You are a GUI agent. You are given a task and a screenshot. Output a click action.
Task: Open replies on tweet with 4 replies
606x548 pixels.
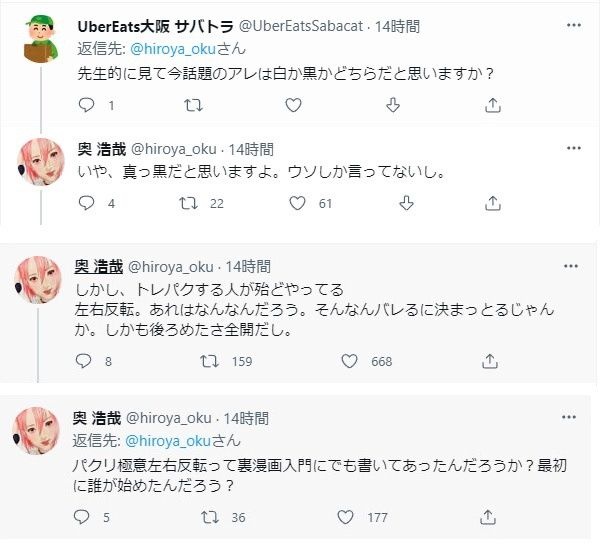pos(86,203)
